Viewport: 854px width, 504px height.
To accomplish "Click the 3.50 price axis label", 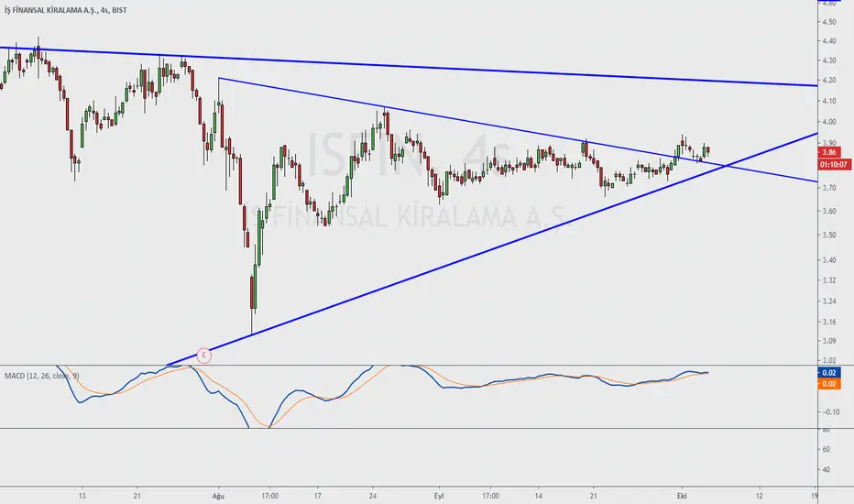I will pos(829,235).
